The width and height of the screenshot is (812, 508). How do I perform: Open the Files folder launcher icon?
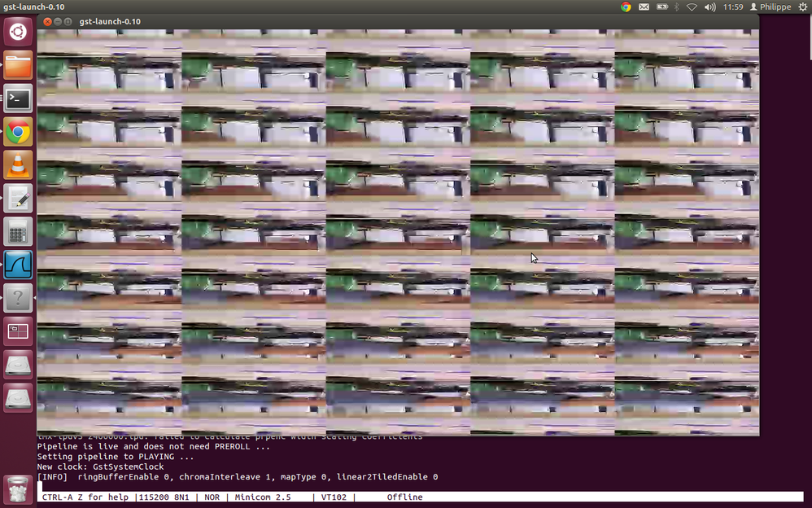(x=18, y=65)
